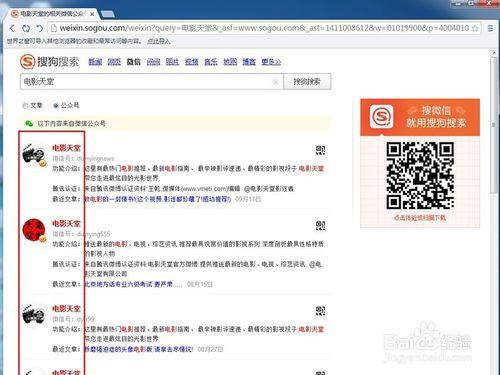Viewport: 500px width, 375px height.
Task: Go back using the browser back arrow
Action: (x=12, y=28)
